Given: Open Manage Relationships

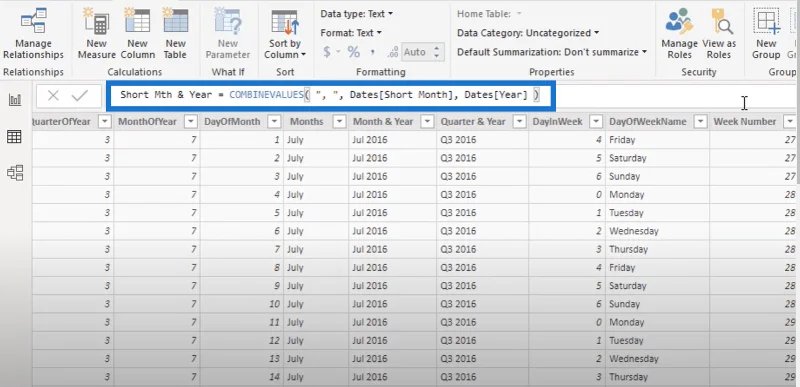Looking at the screenshot, I should point(33,35).
